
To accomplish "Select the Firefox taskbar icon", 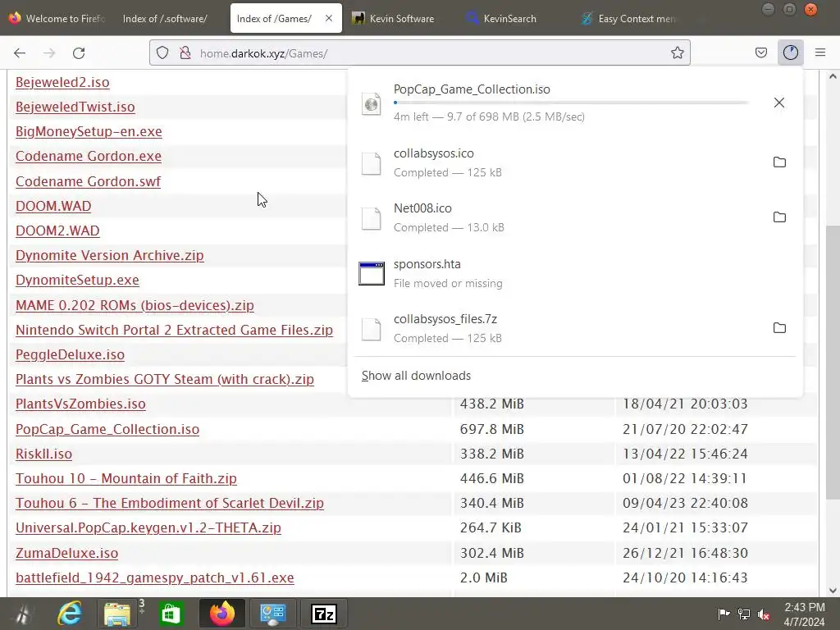I will pos(221,614).
